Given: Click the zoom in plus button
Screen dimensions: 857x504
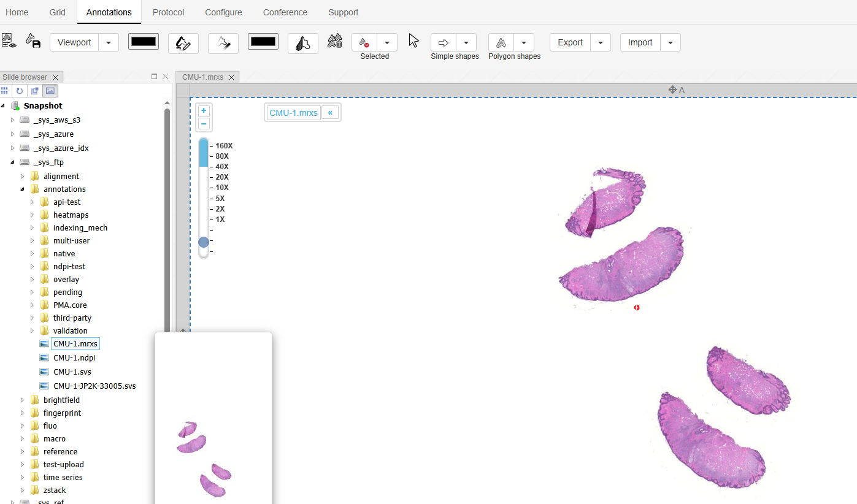Looking at the screenshot, I should pos(204,111).
